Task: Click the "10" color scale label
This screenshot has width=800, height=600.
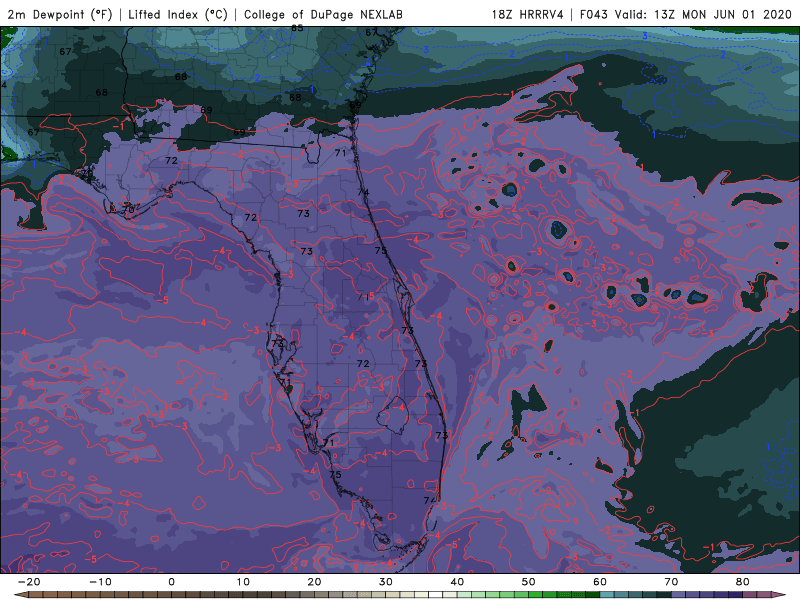Action: pyautogui.click(x=243, y=582)
